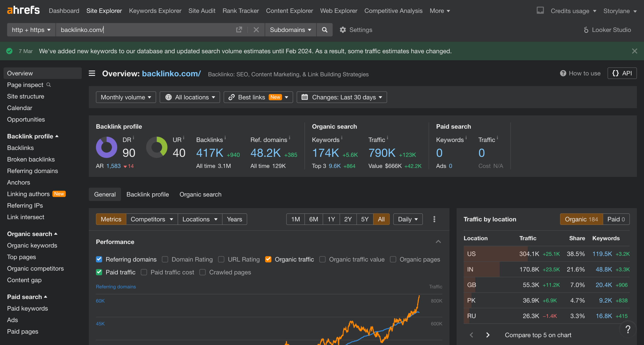
Task: Toggle the hamburger sidebar menu icon
Action: pos(92,73)
